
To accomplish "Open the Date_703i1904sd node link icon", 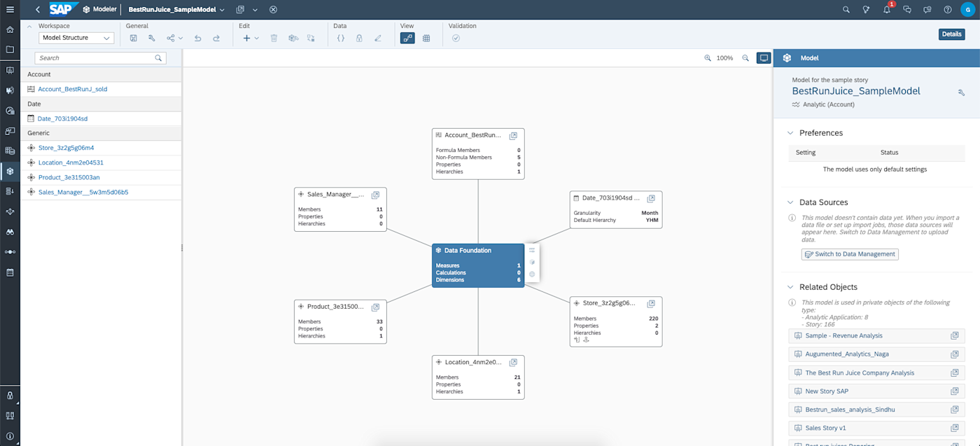I will pyautogui.click(x=651, y=198).
